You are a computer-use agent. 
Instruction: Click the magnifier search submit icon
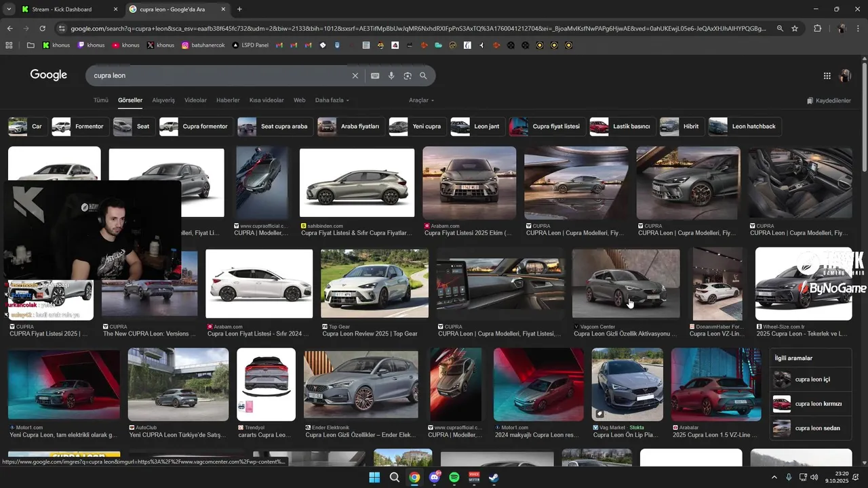point(423,76)
